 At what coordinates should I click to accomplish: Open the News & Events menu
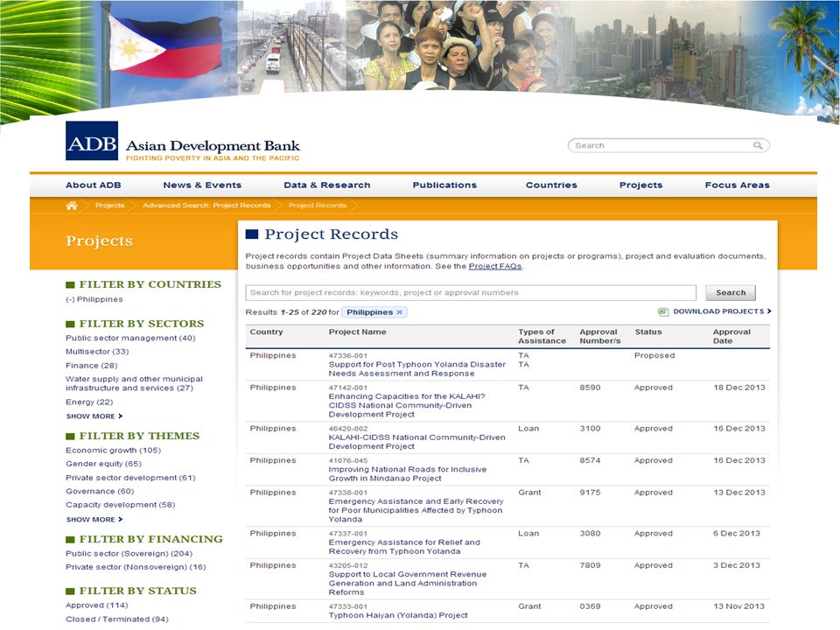pyautogui.click(x=202, y=185)
